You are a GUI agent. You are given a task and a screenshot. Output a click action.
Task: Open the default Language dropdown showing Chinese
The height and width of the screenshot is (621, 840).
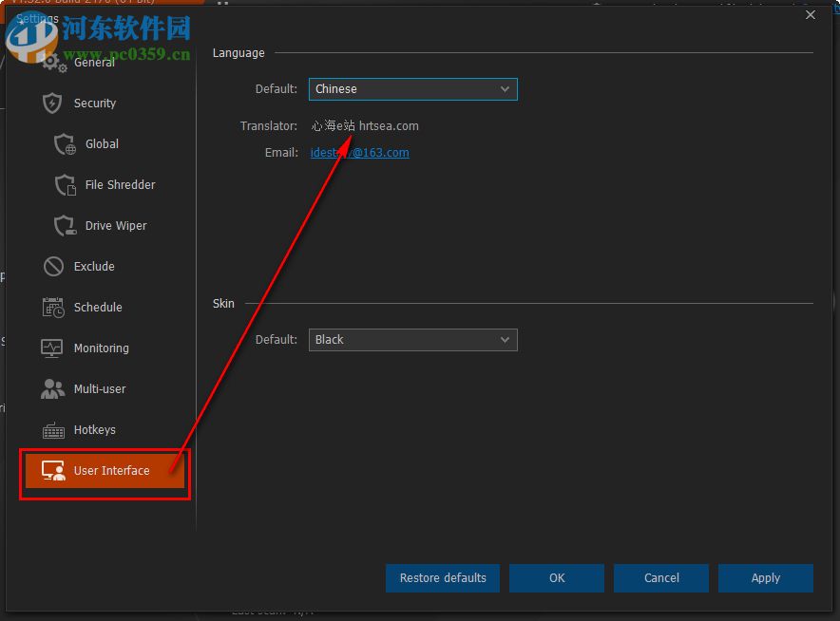pos(412,88)
